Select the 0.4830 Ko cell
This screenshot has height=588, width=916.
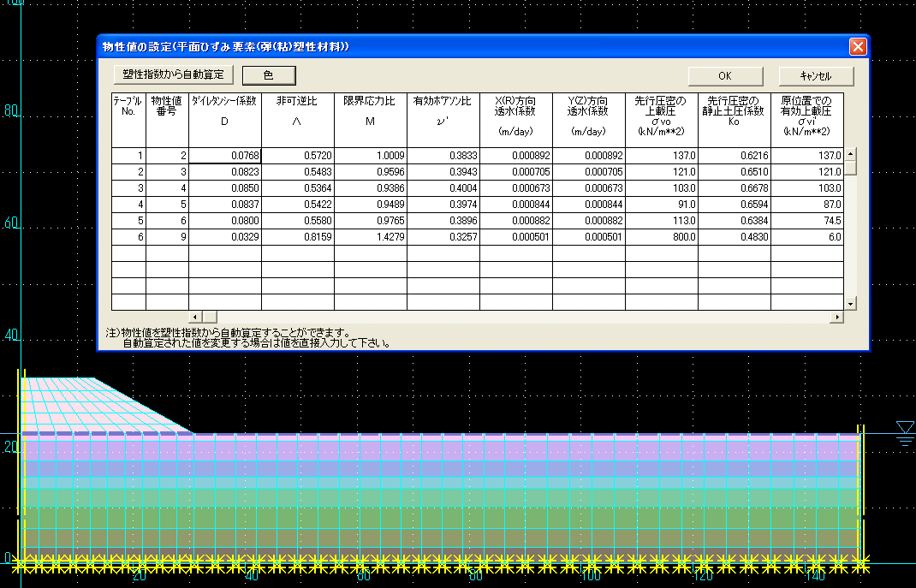click(734, 237)
